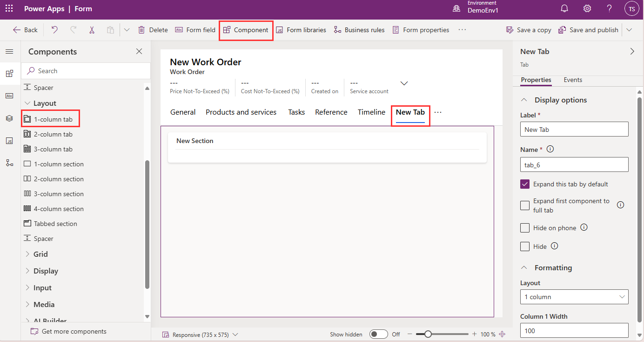Add a Tabbed section

point(50,224)
